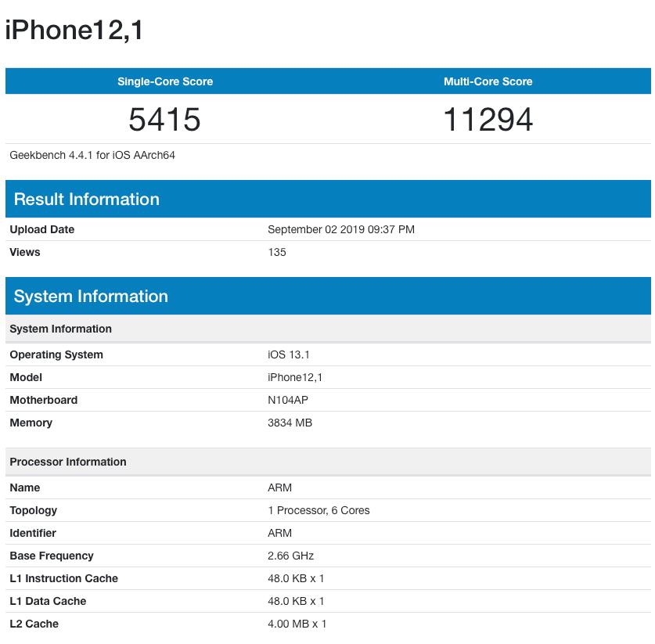Click the Topology 1 Processor 6 Cores row
655x644 pixels.
[319, 510]
